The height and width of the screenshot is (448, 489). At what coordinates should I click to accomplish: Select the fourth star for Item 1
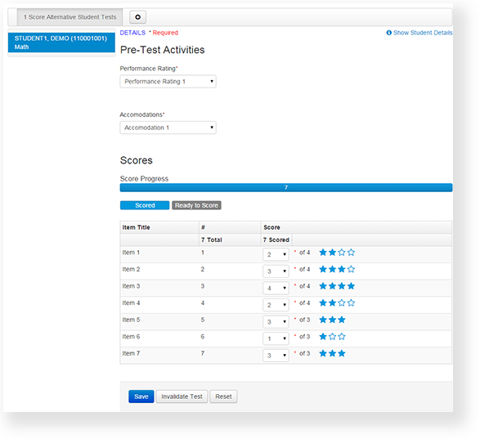coord(351,253)
